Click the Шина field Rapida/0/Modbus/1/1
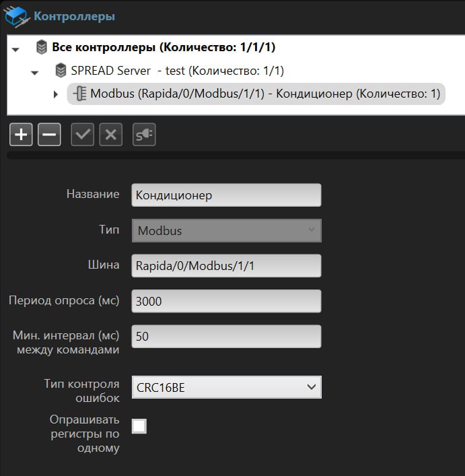 [226, 266]
